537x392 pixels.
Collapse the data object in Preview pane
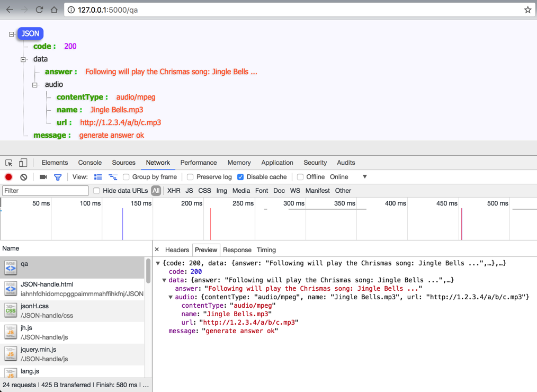point(164,280)
